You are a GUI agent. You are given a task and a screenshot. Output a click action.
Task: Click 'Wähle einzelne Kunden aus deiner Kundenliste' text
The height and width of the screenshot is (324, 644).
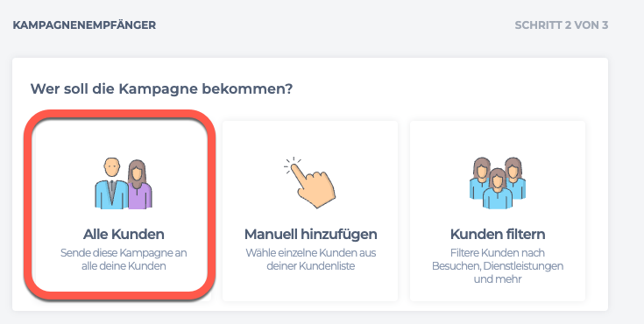pyautogui.click(x=310, y=259)
